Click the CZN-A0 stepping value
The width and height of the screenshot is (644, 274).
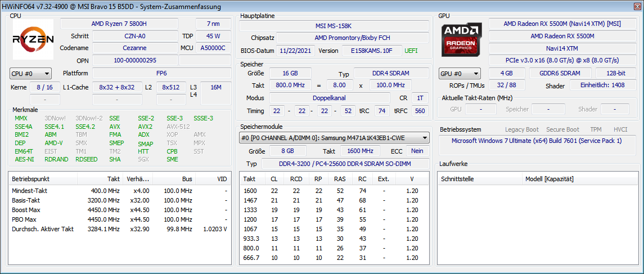(x=135, y=36)
